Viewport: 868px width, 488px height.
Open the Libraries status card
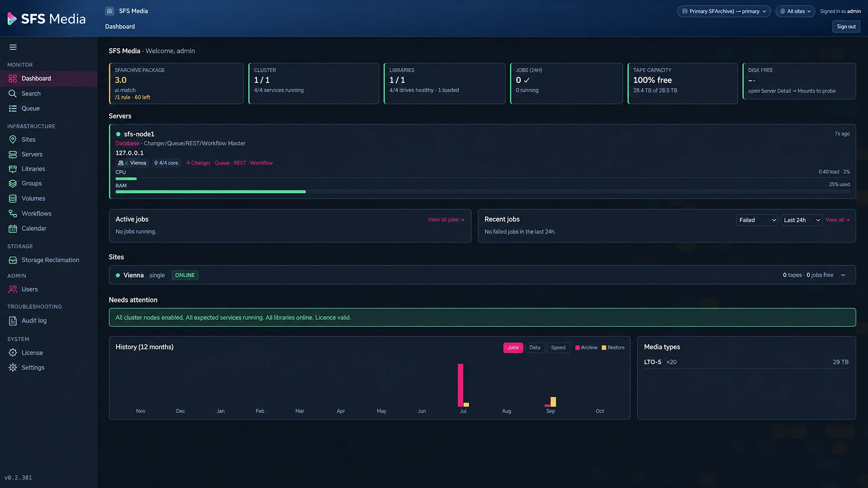tap(444, 83)
